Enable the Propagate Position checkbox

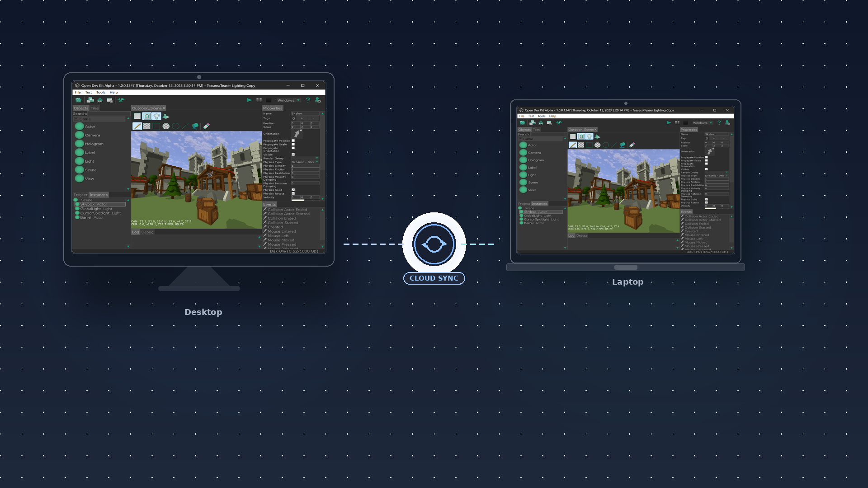pos(293,141)
